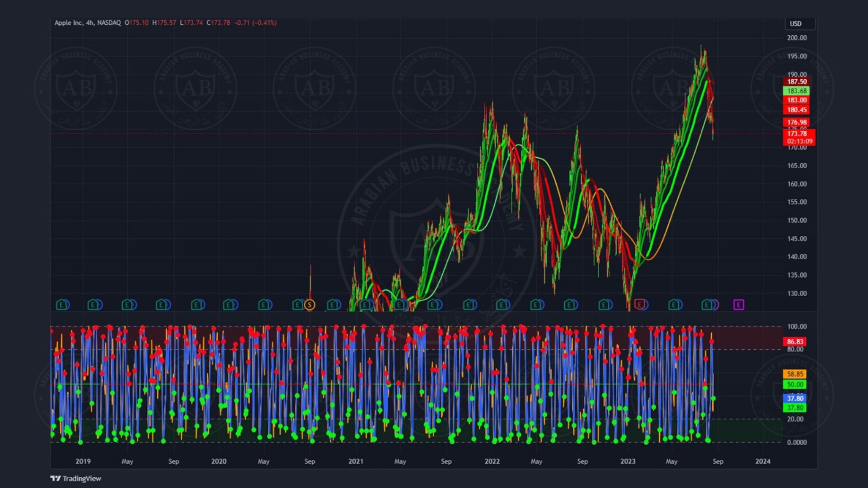Select the open value O175.10
The image size is (868, 488).
[137, 23]
